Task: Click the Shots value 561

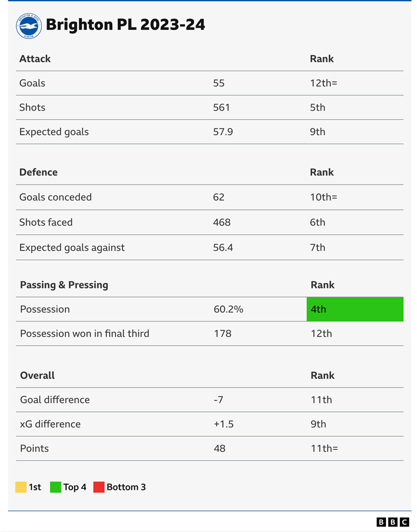Action: pos(222,108)
